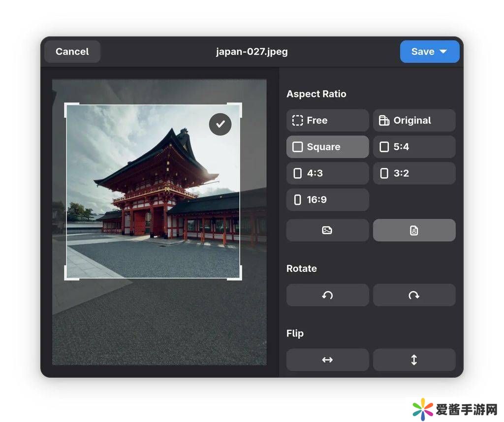Select the Square aspect ratio
The height and width of the screenshot is (422, 504).
tap(327, 147)
